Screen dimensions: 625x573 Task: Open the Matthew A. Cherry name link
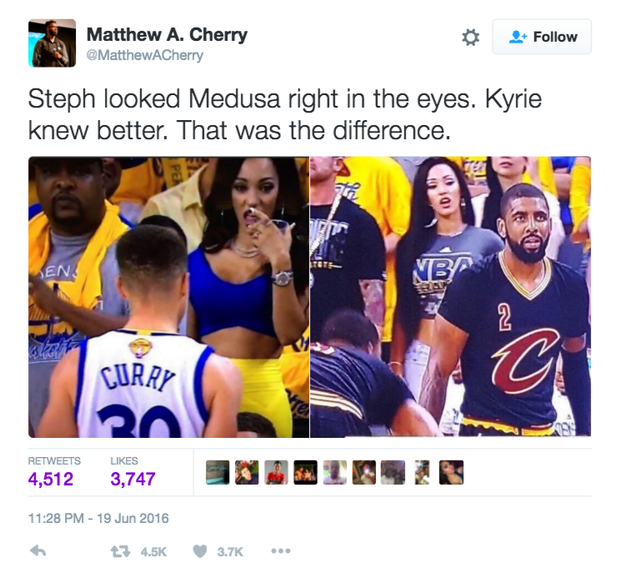167,35
